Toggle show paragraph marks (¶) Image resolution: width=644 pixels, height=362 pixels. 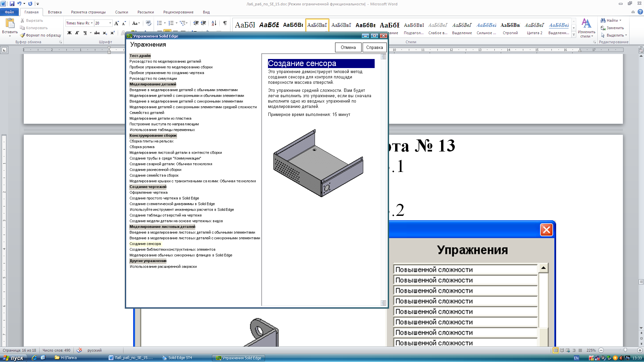click(x=225, y=23)
